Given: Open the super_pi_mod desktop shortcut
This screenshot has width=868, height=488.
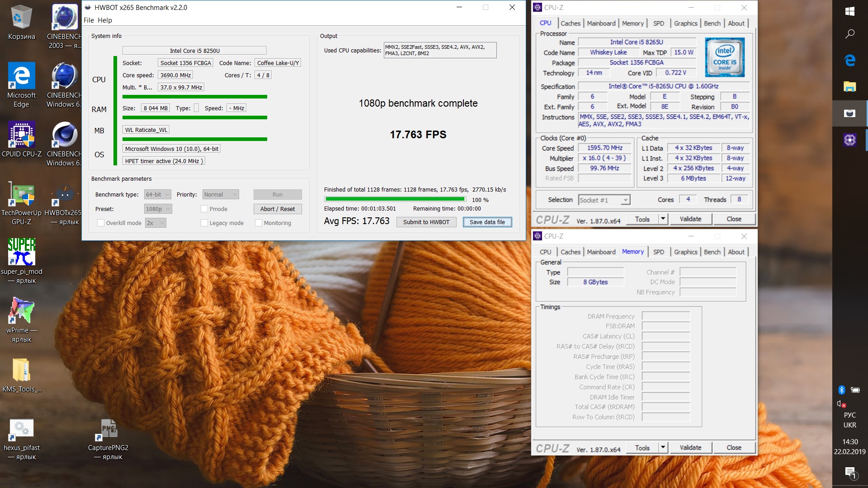Looking at the screenshot, I should (21, 261).
